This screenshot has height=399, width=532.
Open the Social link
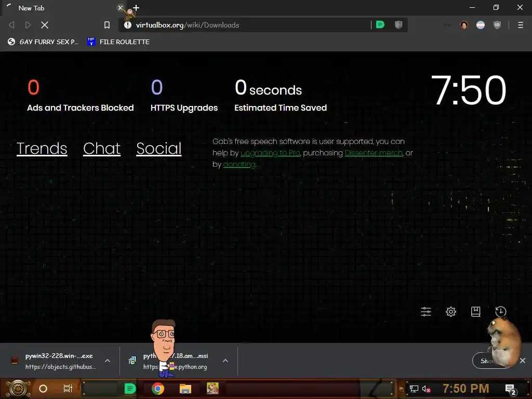pos(159,148)
